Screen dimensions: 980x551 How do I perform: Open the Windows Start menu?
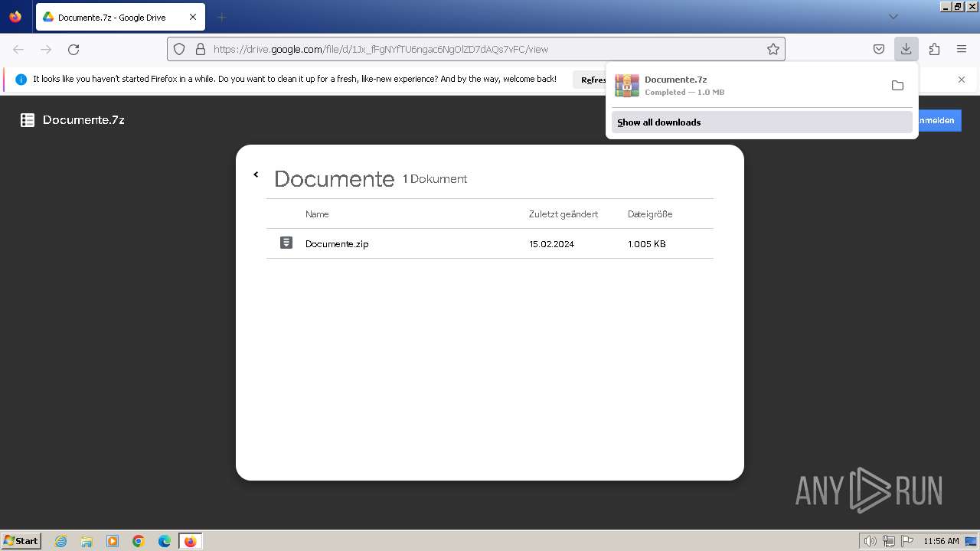pos(21,540)
